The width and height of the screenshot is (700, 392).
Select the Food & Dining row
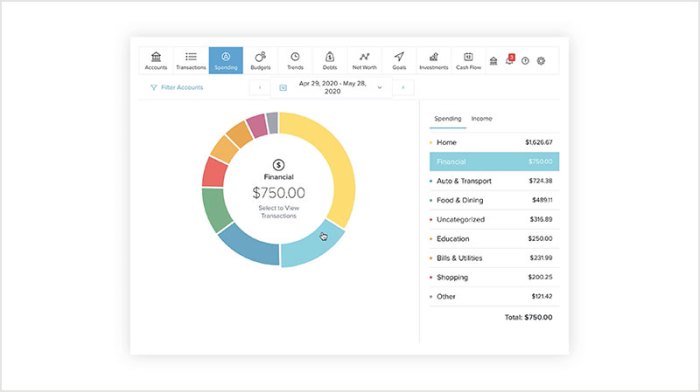coord(494,200)
